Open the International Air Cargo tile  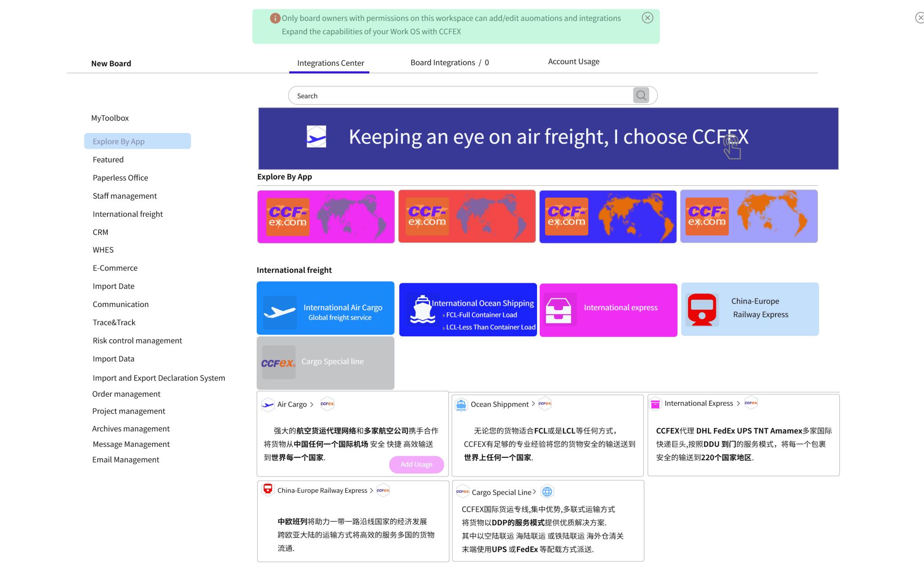(x=325, y=308)
